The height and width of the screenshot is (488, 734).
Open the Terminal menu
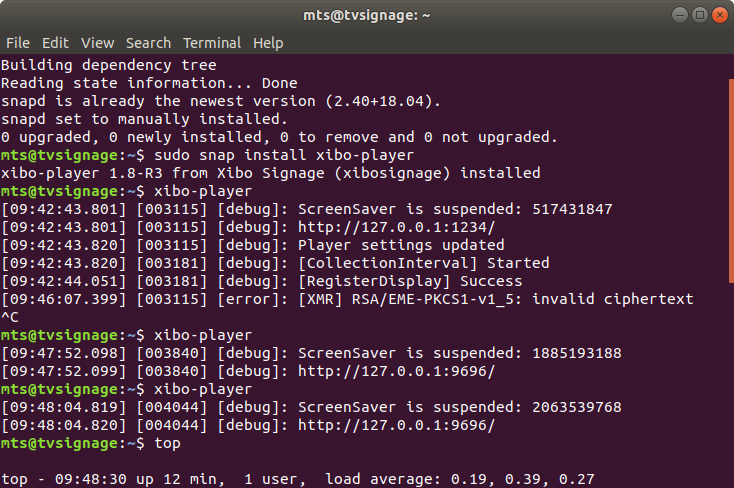(x=212, y=43)
